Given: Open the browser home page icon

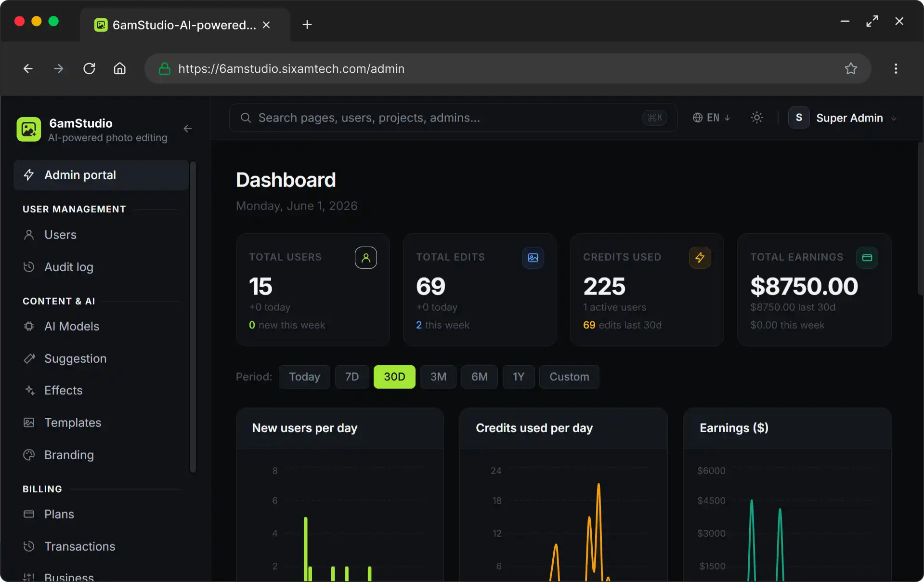Looking at the screenshot, I should [119, 68].
